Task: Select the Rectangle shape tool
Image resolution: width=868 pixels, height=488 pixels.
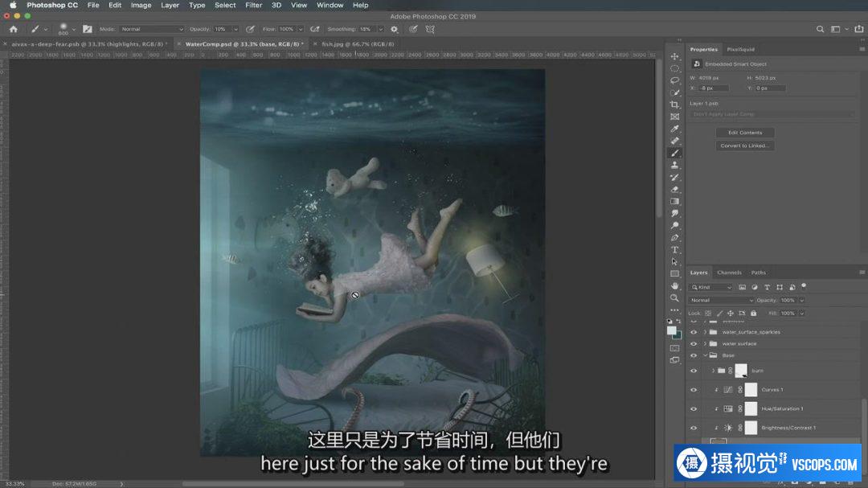Action: point(674,273)
